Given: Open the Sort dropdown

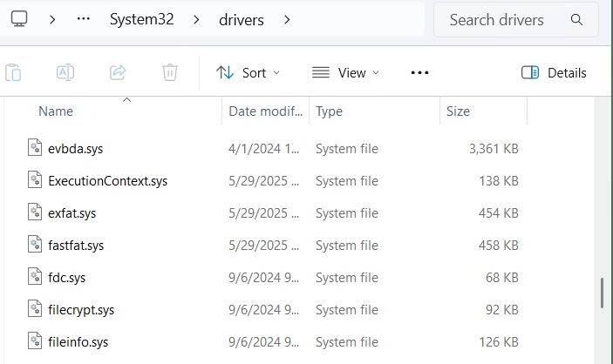Looking at the screenshot, I should (x=248, y=72).
